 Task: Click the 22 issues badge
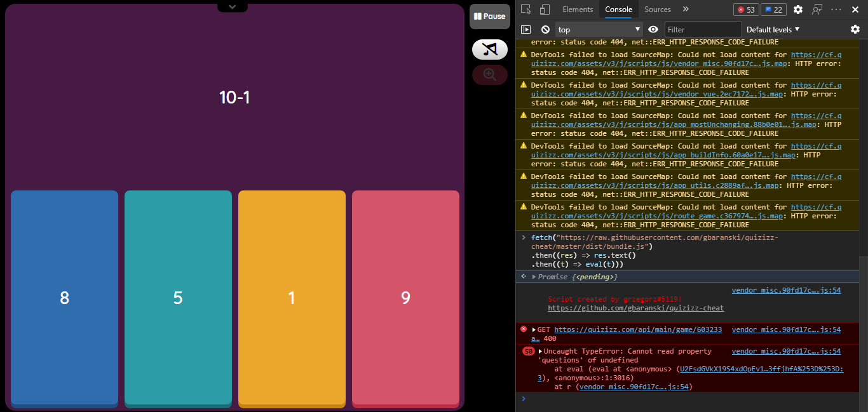[773, 9]
